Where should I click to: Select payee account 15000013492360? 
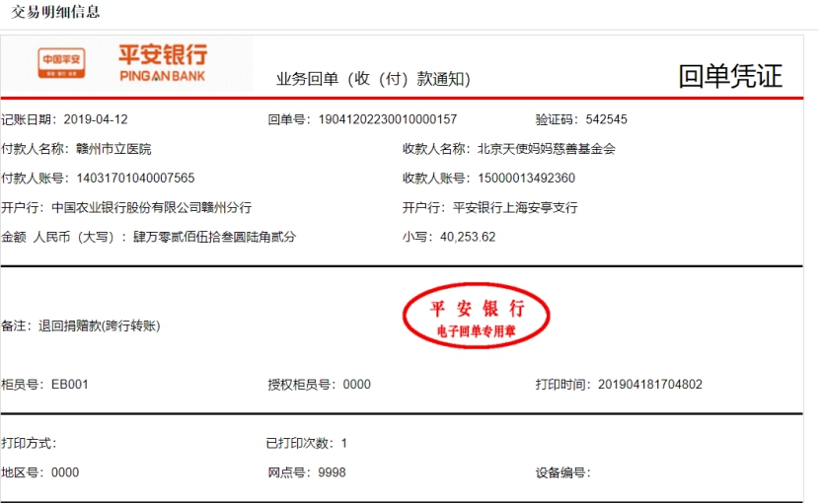[x=526, y=179]
